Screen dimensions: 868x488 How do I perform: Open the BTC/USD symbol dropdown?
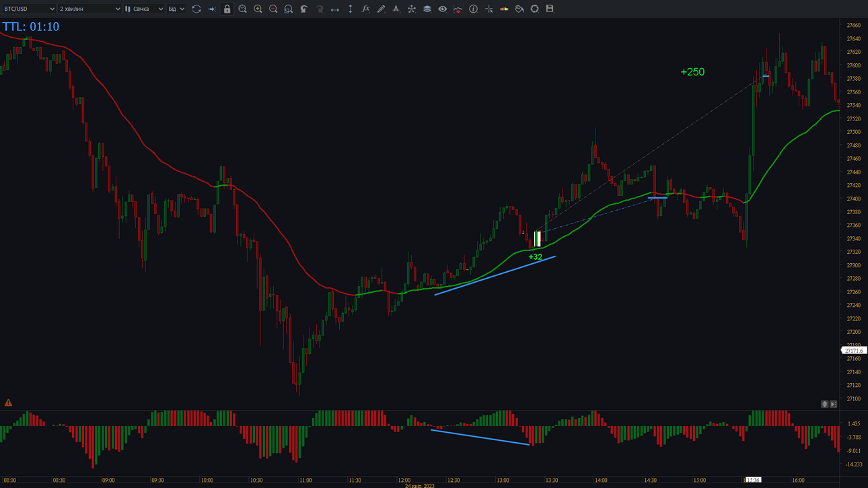click(29, 9)
